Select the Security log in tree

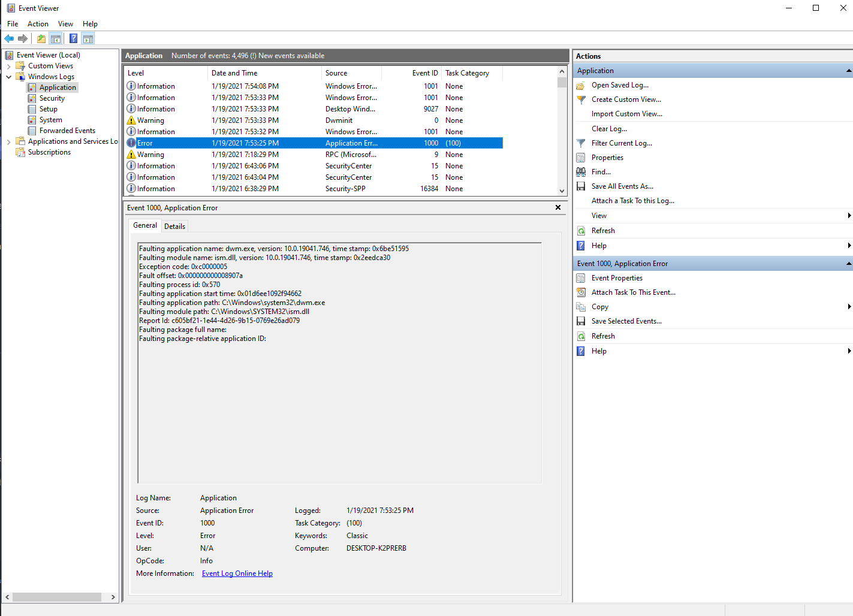tap(52, 98)
